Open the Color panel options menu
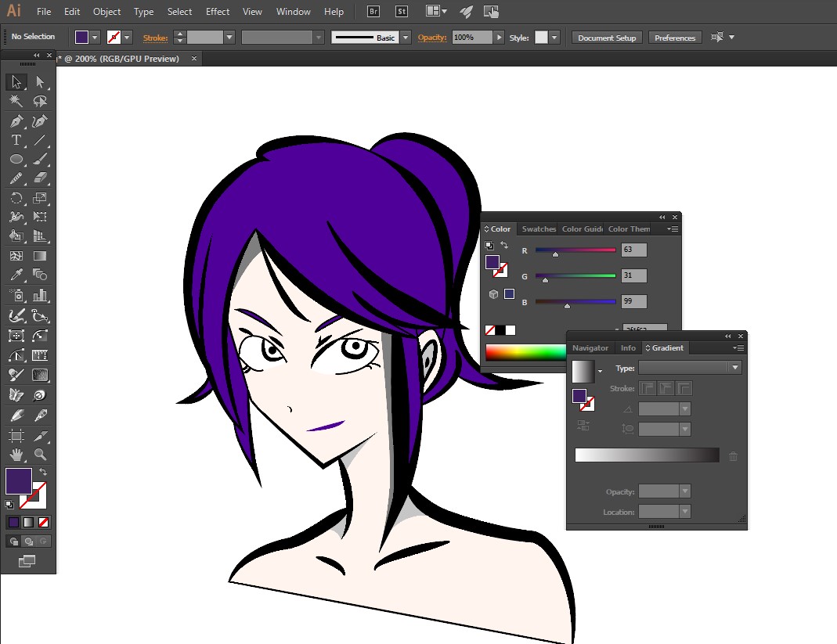This screenshot has width=837, height=644. click(x=673, y=229)
